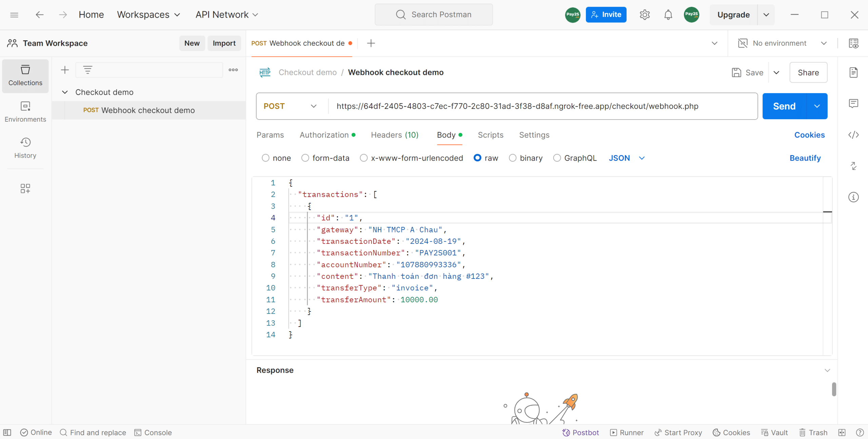868x439 pixels.
Task: Open the Send options dropdown arrow
Action: (x=817, y=106)
